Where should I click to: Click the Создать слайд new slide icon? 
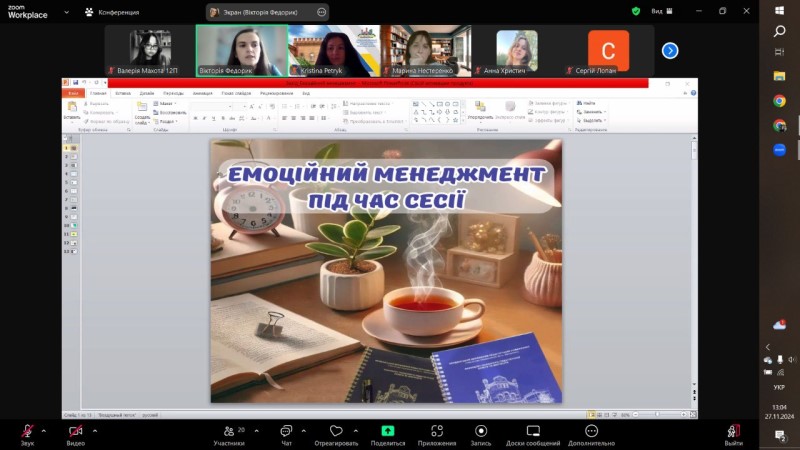(142, 107)
